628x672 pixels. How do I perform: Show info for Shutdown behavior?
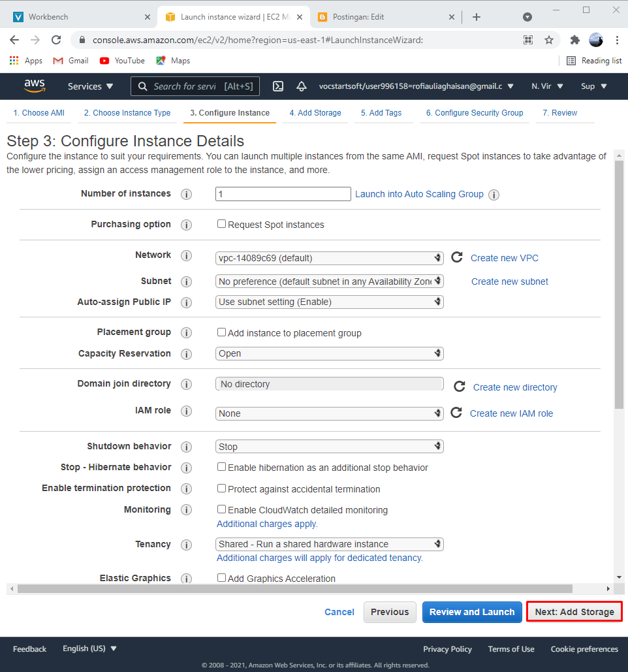[x=186, y=447]
